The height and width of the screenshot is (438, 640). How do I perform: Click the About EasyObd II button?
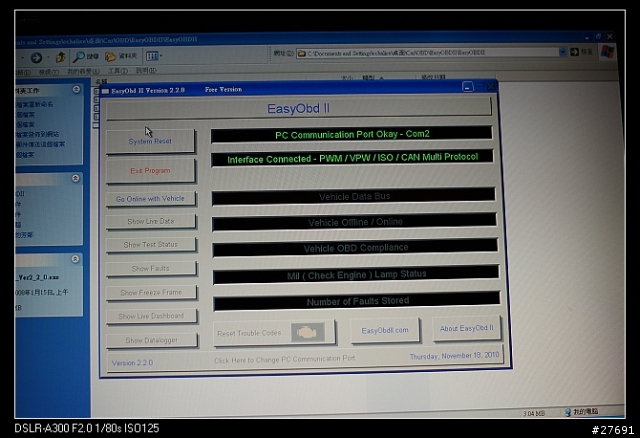click(467, 328)
